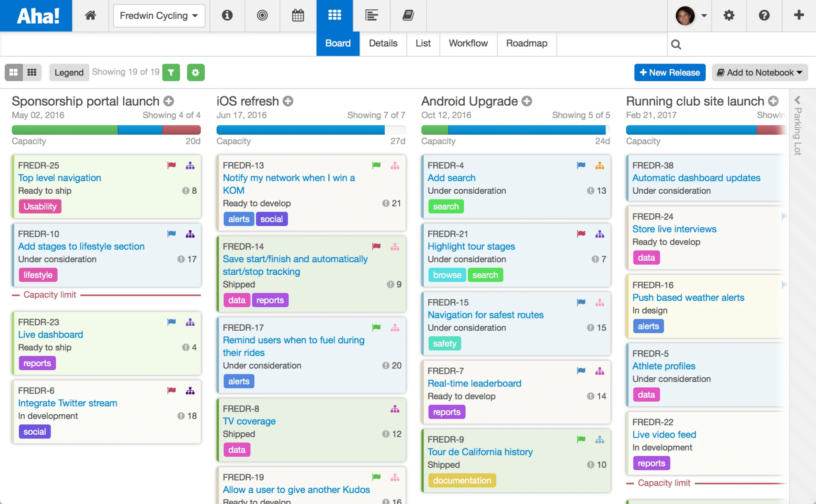This screenshot has height=504, width=816.
Task: Open the help question mark icon
Action: pyautogui.click(x=764, y=15)
